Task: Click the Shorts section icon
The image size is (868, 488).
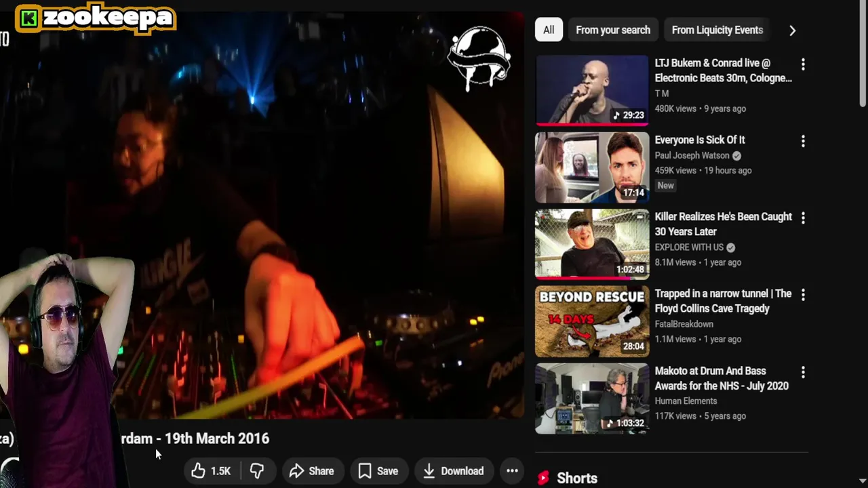Action: [x=543, y=479]
